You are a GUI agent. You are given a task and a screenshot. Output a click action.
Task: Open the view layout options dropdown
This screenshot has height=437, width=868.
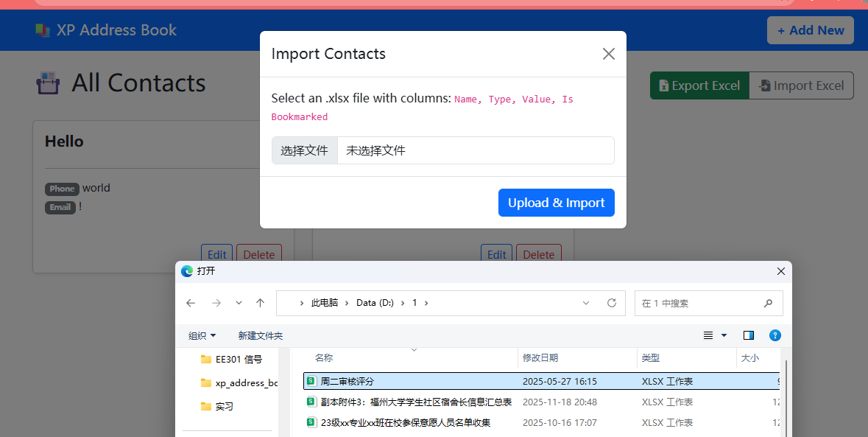tap(715, 335)
